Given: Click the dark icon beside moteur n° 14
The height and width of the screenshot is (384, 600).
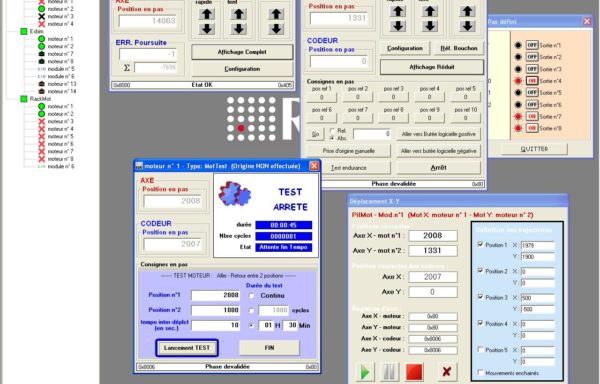Looking at the screenshot, I should pos(41,91).
